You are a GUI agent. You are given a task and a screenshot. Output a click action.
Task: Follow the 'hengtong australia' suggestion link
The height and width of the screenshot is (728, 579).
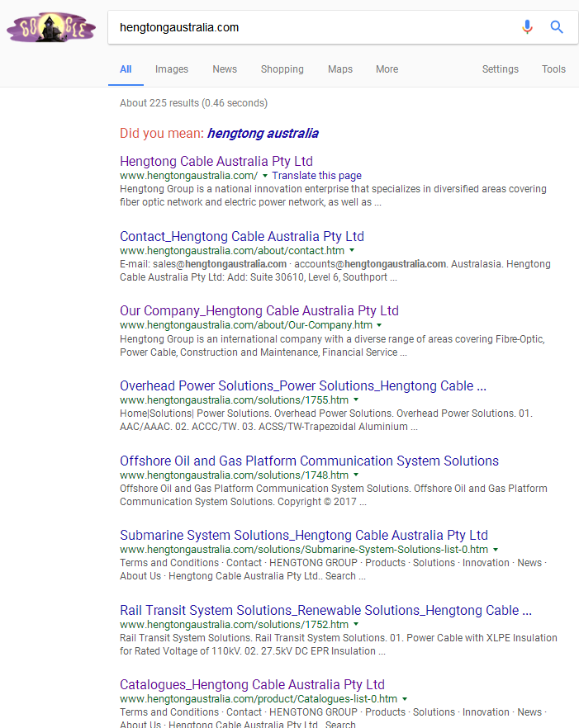tap(263, 133)
